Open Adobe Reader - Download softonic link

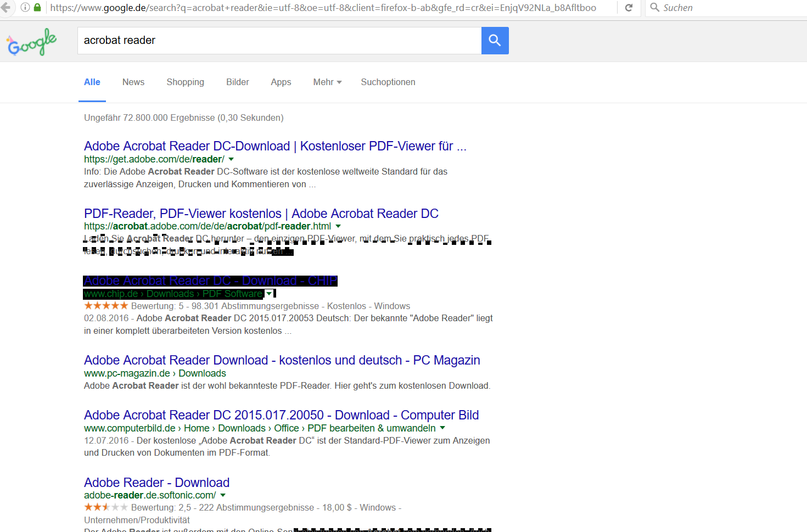coord(156,483)
